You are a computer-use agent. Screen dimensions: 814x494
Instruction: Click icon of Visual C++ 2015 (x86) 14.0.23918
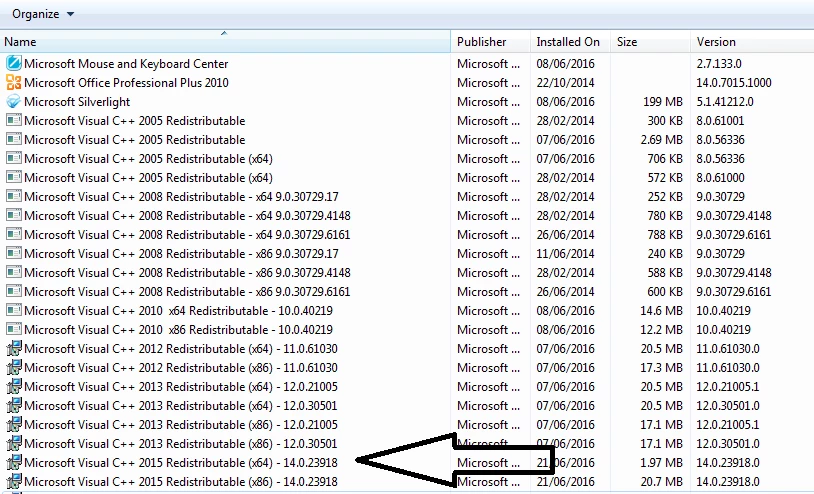pyautogui.click(x=13, y=482)
